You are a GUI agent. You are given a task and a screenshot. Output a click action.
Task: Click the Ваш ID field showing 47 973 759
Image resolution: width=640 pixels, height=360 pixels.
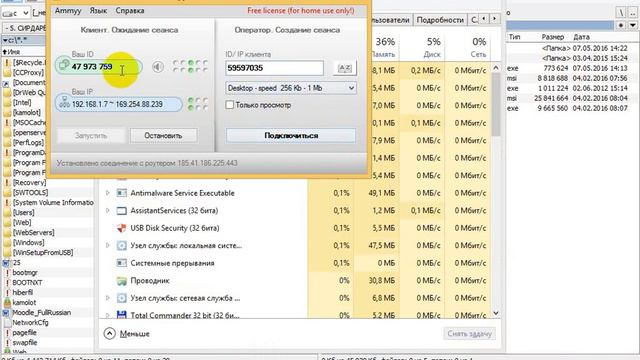click(x=99, y=67)
